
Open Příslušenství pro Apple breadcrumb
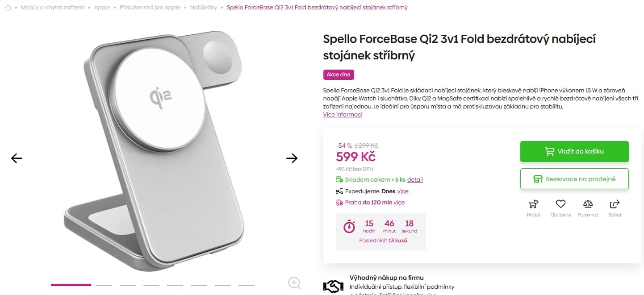click(x=150, y=8)
